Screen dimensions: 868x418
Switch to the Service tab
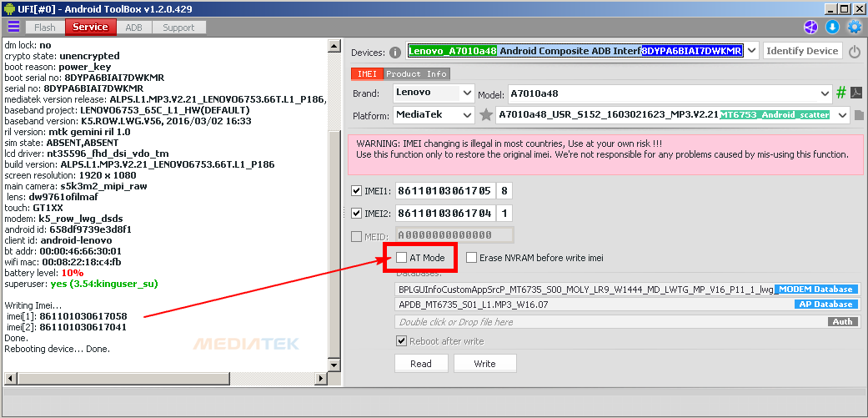point(91,27)
